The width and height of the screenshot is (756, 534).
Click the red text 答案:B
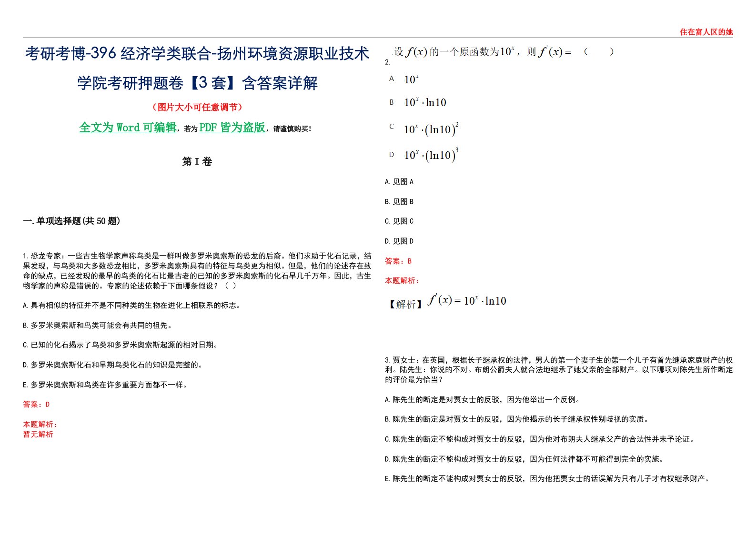(x=398, y=261)
